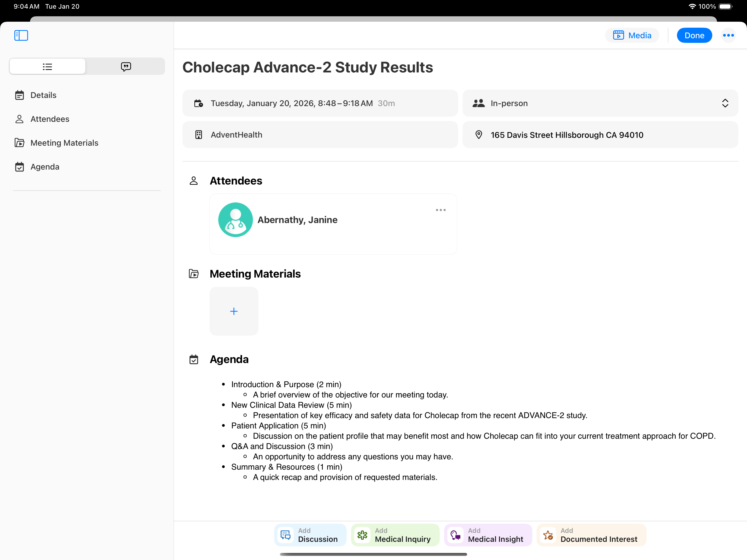Image resolution: width=747 pixels, height=560 pixels.
Task: Jump to Agenda sidebar item
Action: pyautogui.click(x=45, y=167)
